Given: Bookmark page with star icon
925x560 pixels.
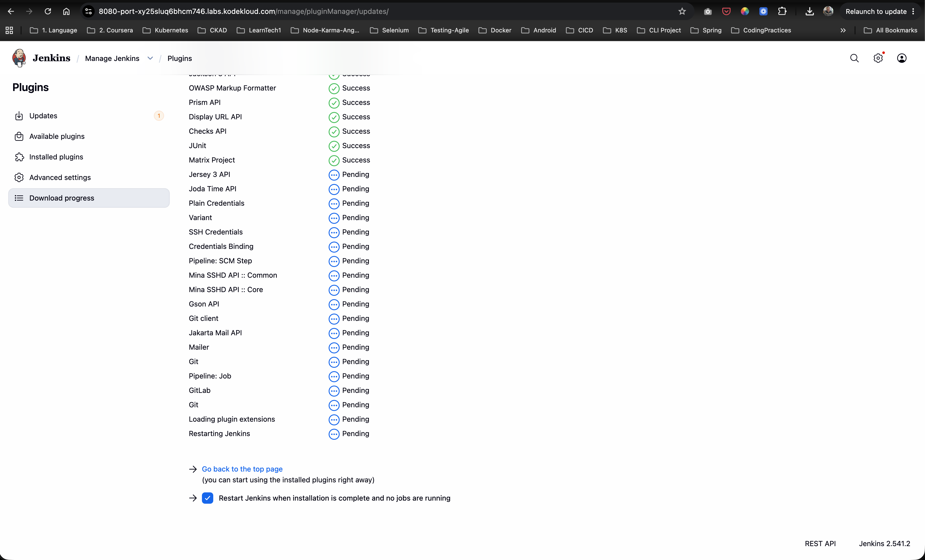Looking at the screenshot, I should 682,11.
